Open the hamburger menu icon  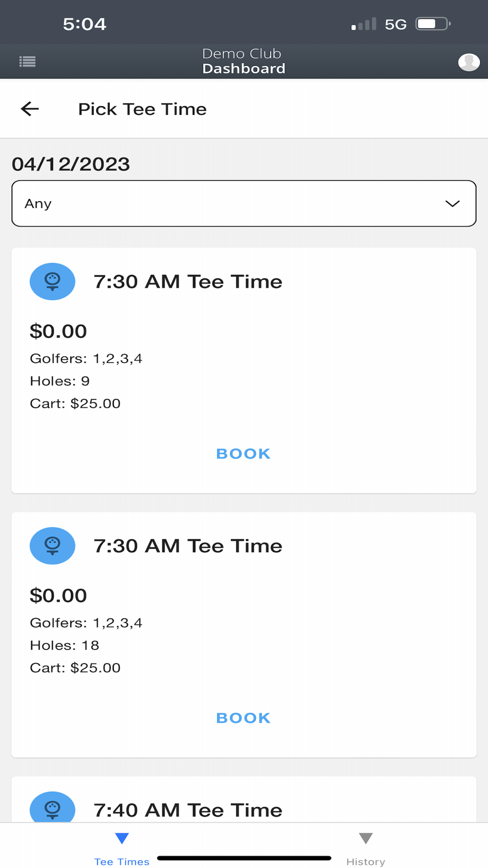[x=27, y=62]
